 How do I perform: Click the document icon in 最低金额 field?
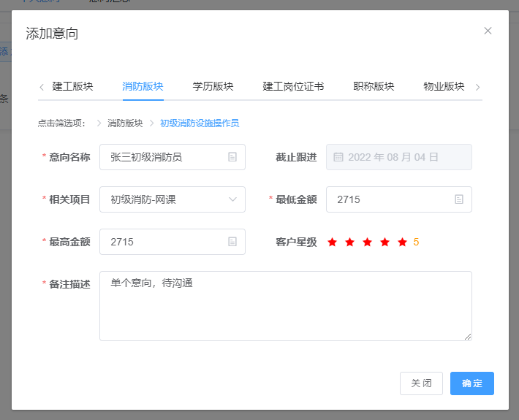click(459, 199)
